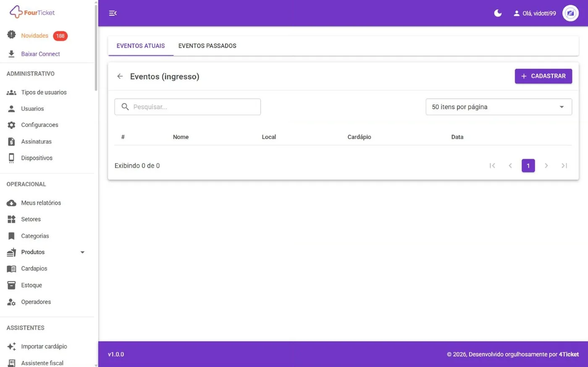The width and height of the screenshot is (588, 367).
Task: Open the Baixar Connect link
Action: [41, 54]
